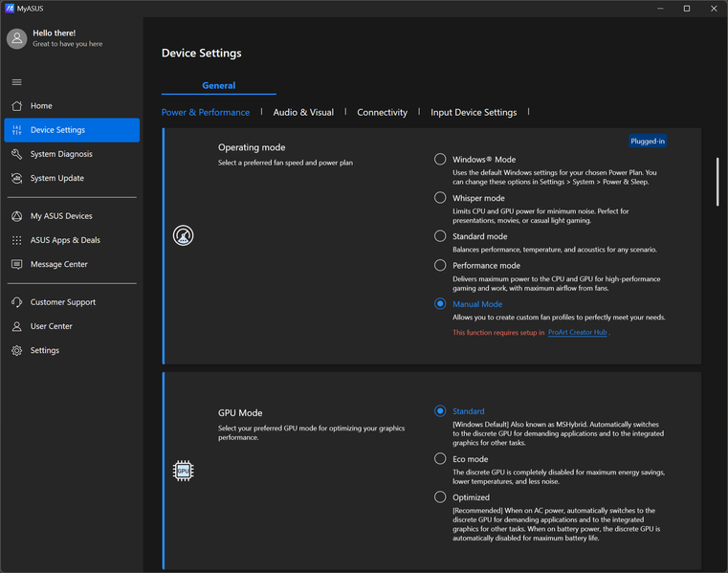Screen dimensions: 728x573
Task: Click the hamburger menu icon in sidebar
Action: click(16, 82)
